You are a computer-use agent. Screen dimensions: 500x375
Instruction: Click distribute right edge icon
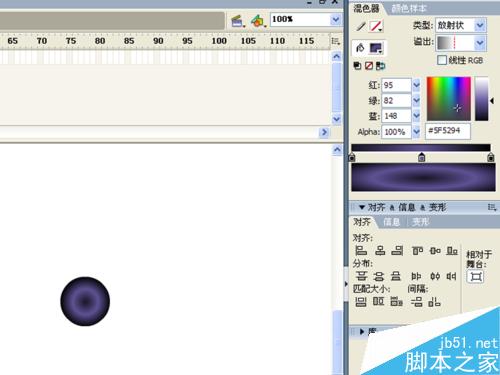click(451, 276)
